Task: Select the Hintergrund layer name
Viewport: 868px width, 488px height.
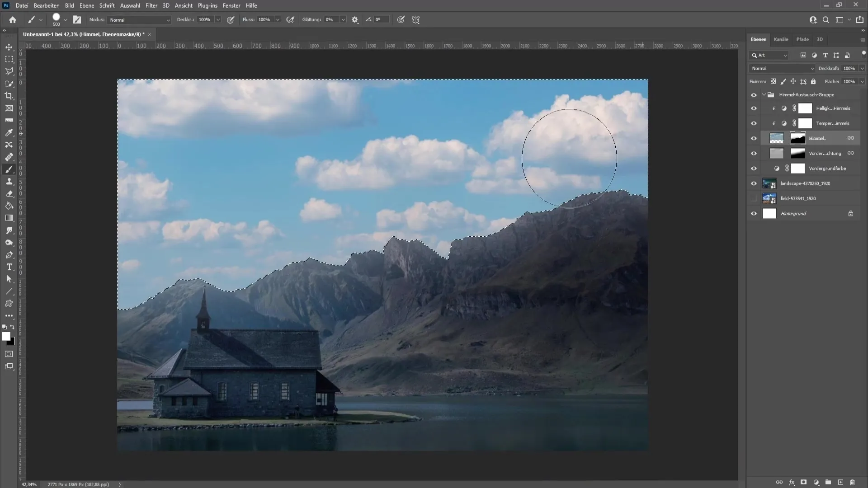Action: pos(793,214)
